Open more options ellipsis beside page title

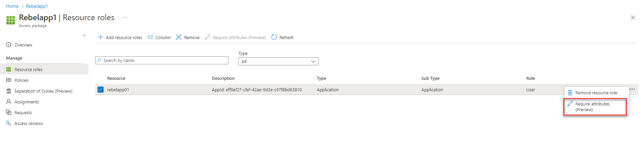click(125, 18)
